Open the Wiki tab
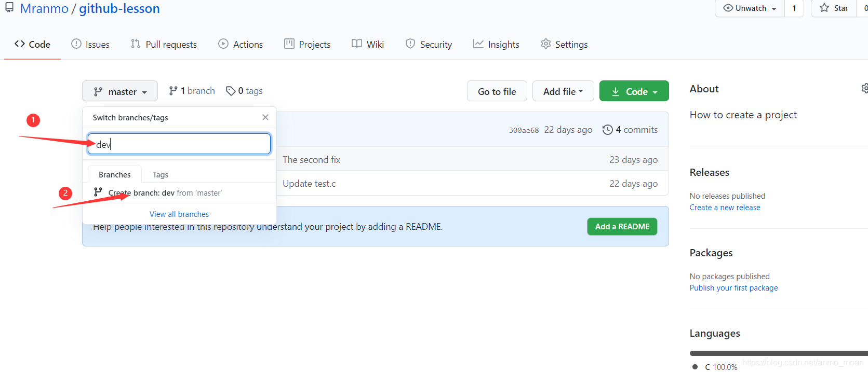Screen dimensions: 868x372 tap(368, 45)
